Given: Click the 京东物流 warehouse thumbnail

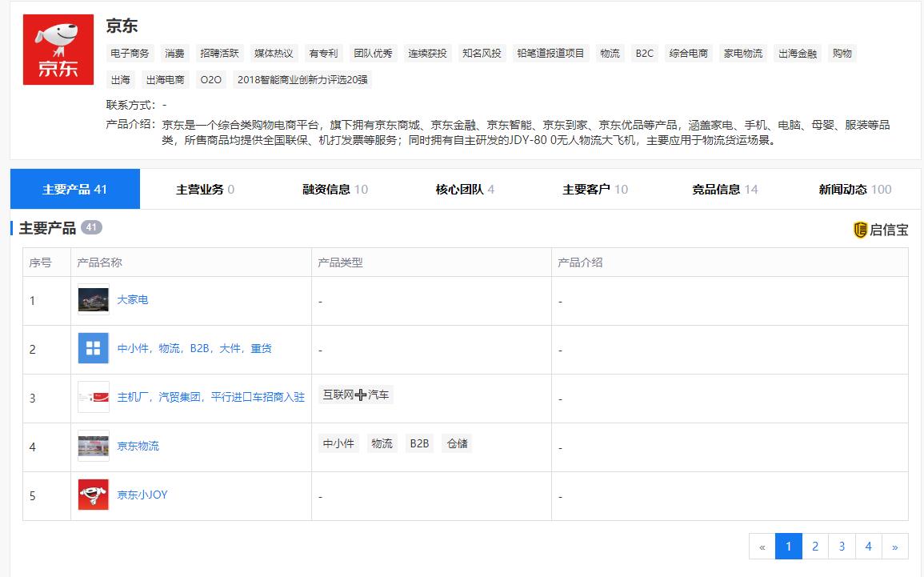Looking at the screenshot, I should 93,445.
